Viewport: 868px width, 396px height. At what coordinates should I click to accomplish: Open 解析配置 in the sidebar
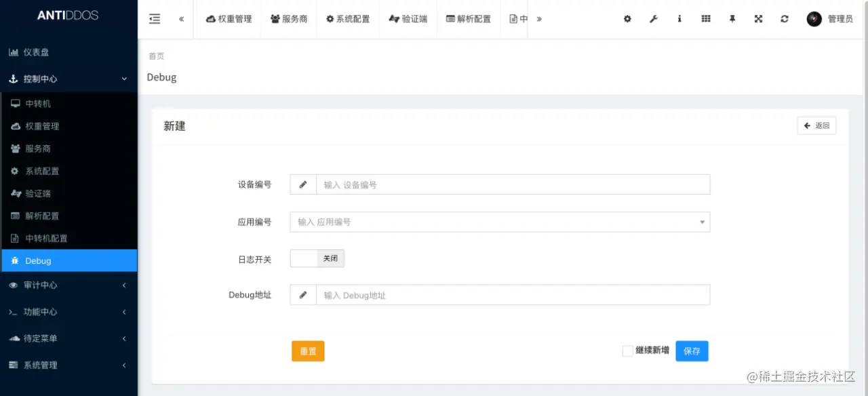pos(68,216)
